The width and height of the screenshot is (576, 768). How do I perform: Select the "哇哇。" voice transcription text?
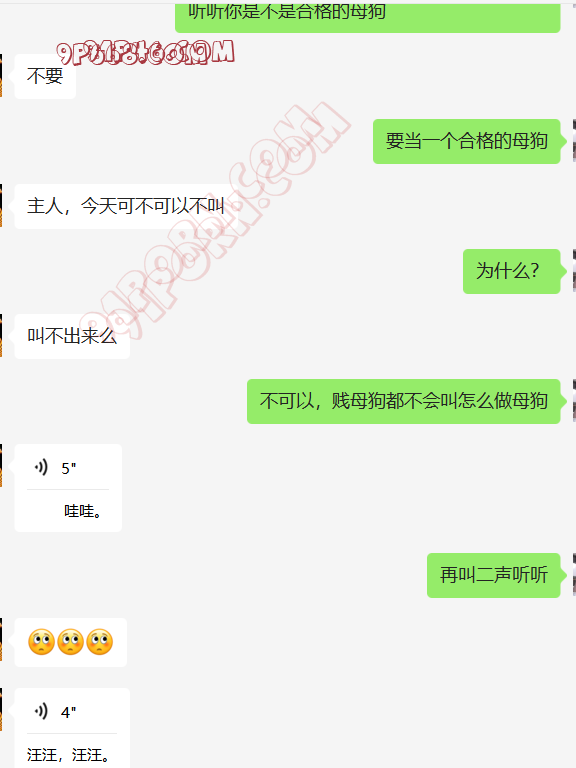[x=83, y=511]
